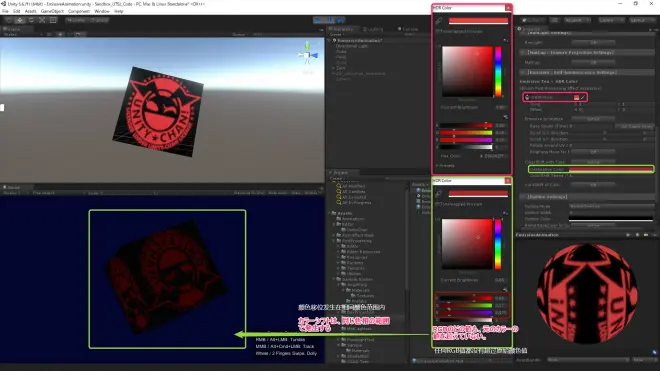Toggle the 2D scene view button

pyautogui.click(x=49, y=34)
